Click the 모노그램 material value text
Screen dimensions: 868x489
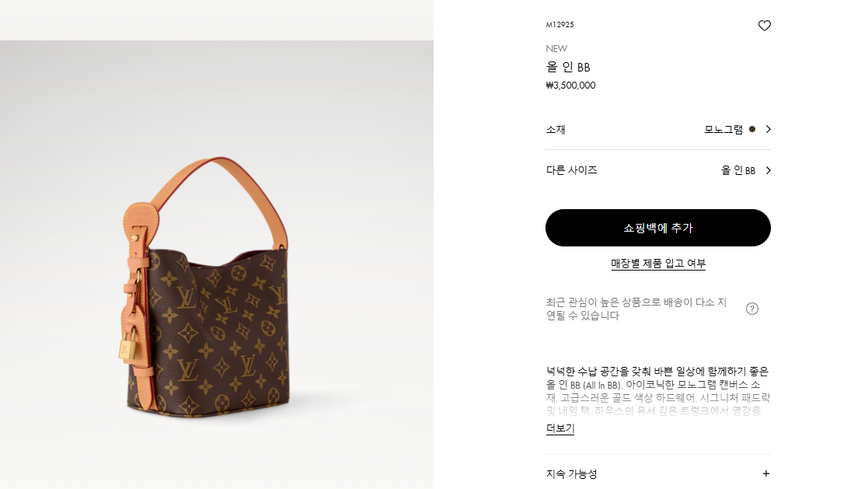(723, 129)
